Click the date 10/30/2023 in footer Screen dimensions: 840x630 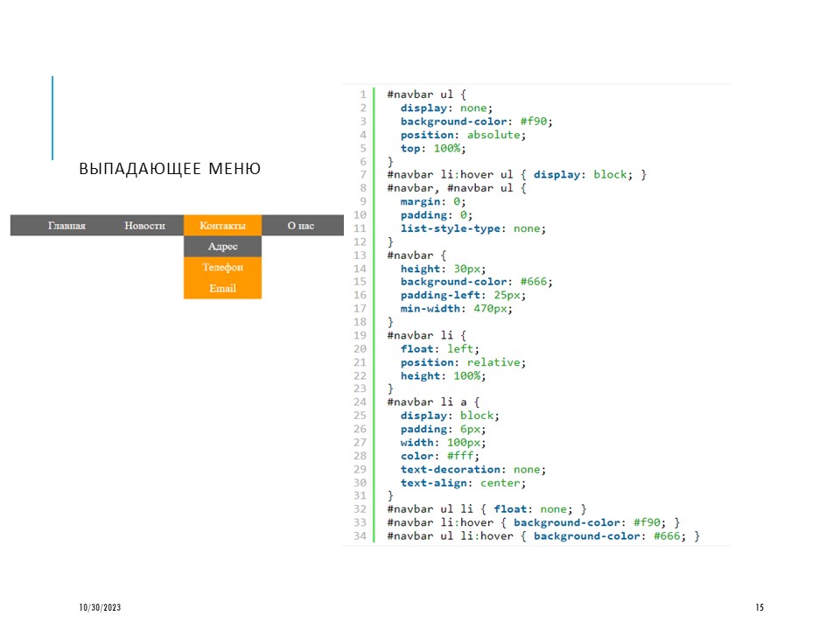point(100,607)
